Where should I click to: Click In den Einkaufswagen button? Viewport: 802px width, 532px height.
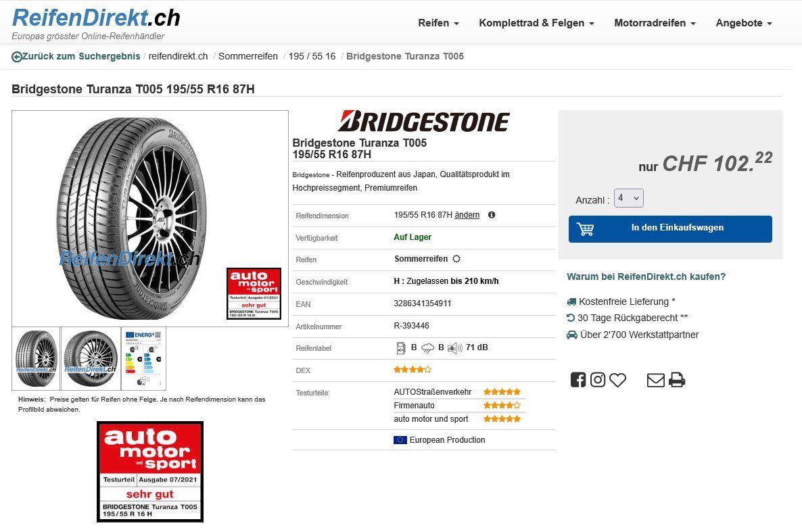(x=670, y=228)
